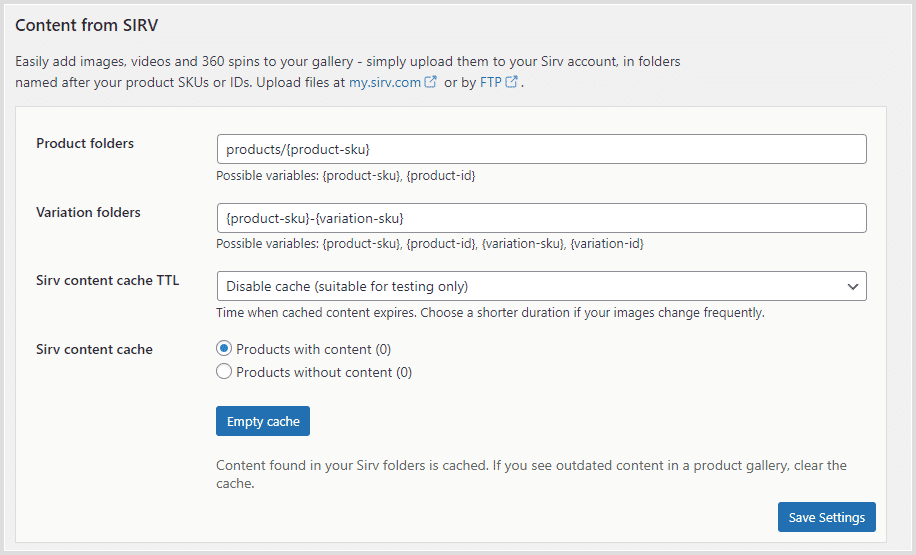916x555 pixels.
Task: Click the external link icon beside FTP
Action: [511, 82]
